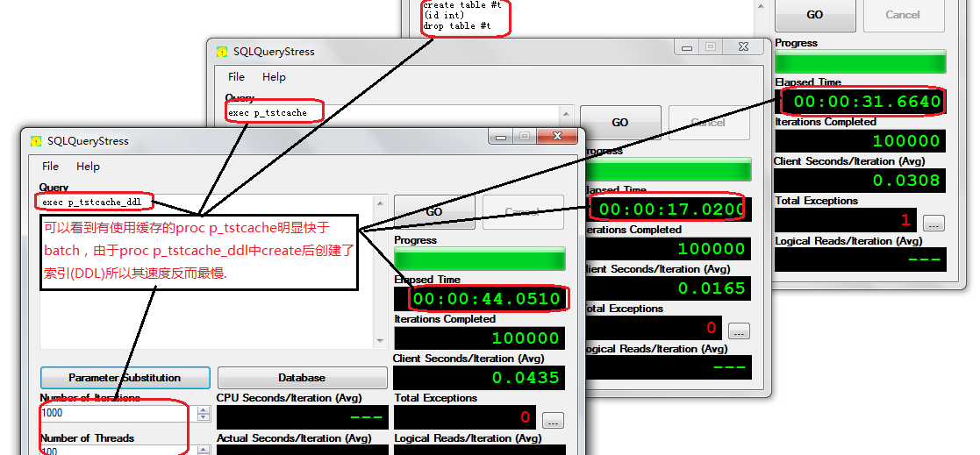Click GO button in middle window
980x455 pixels.
(620, 123)
